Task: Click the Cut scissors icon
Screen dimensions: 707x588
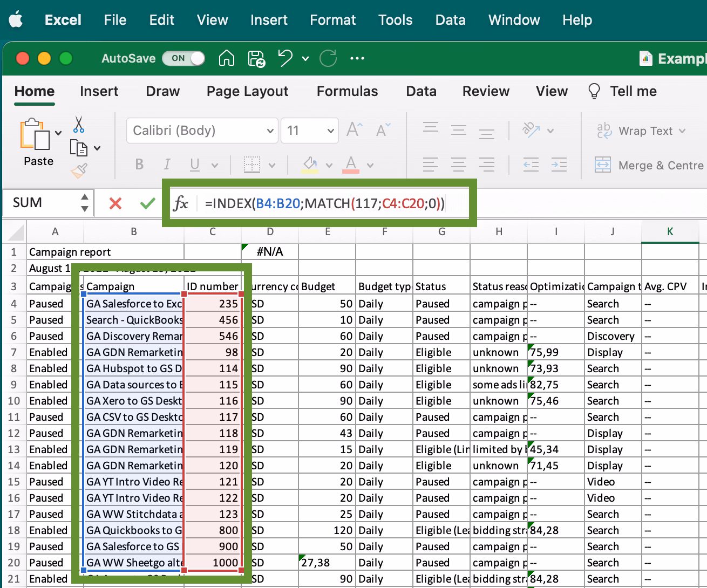Action: (78, 125)
